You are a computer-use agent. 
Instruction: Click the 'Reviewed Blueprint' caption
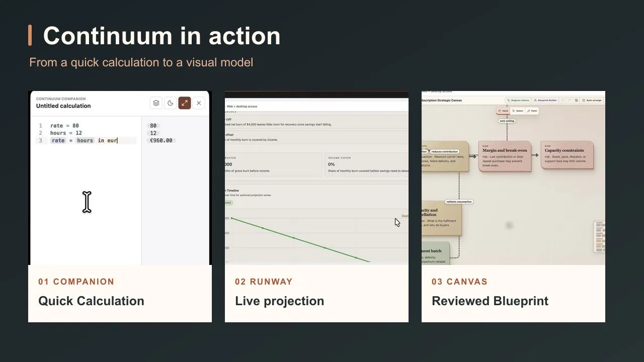point(490,301)
